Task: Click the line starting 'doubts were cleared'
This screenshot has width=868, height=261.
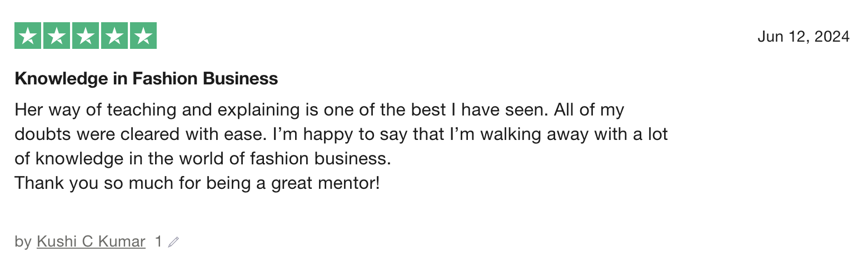Action: point(341,134)
